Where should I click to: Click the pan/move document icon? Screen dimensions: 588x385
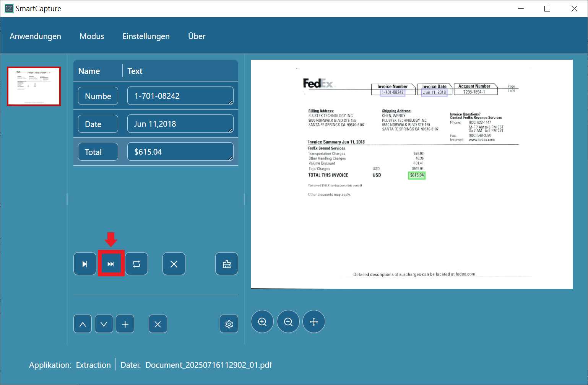(x=314, y=322)
